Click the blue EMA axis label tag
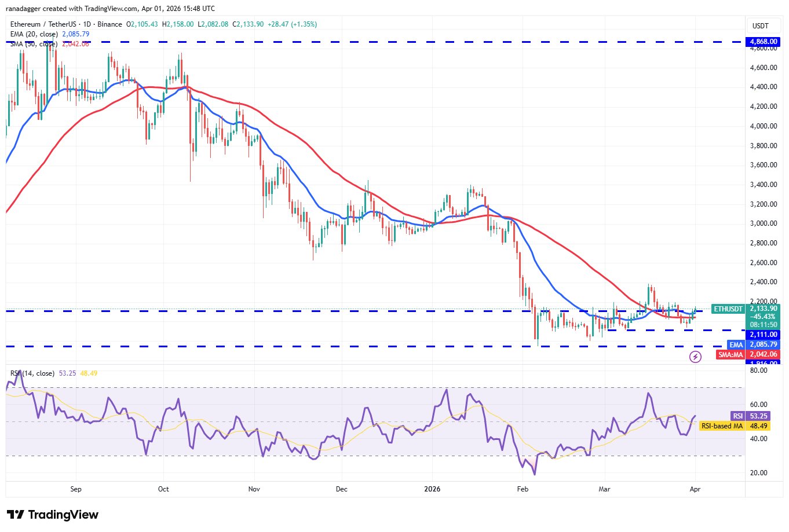The height and width of the screenshot is (532, 789). coord(736,345)
